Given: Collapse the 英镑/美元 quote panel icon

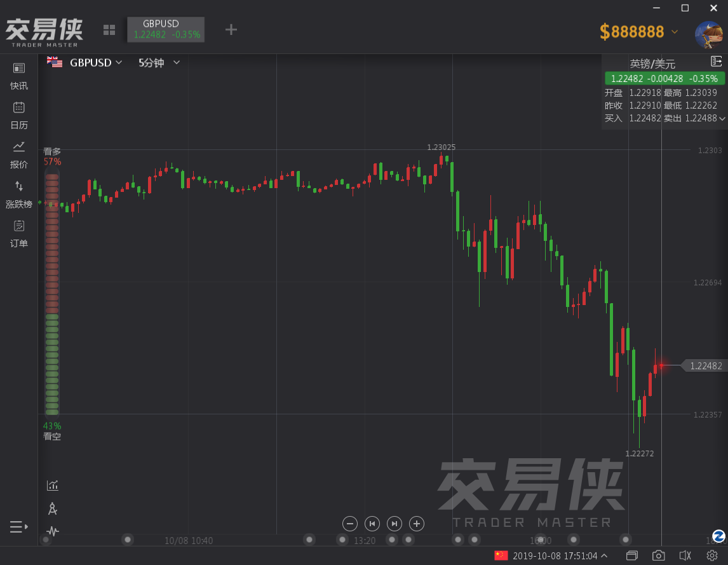Looking at the screenshot, I should tap(717, 62).
